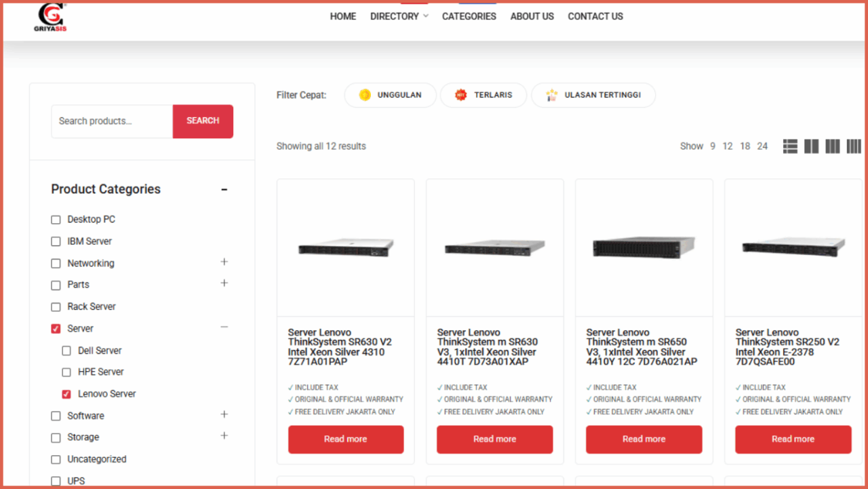
Task: Open the SR630 V2 Silver 4310 product image
Action: (346, 248)
